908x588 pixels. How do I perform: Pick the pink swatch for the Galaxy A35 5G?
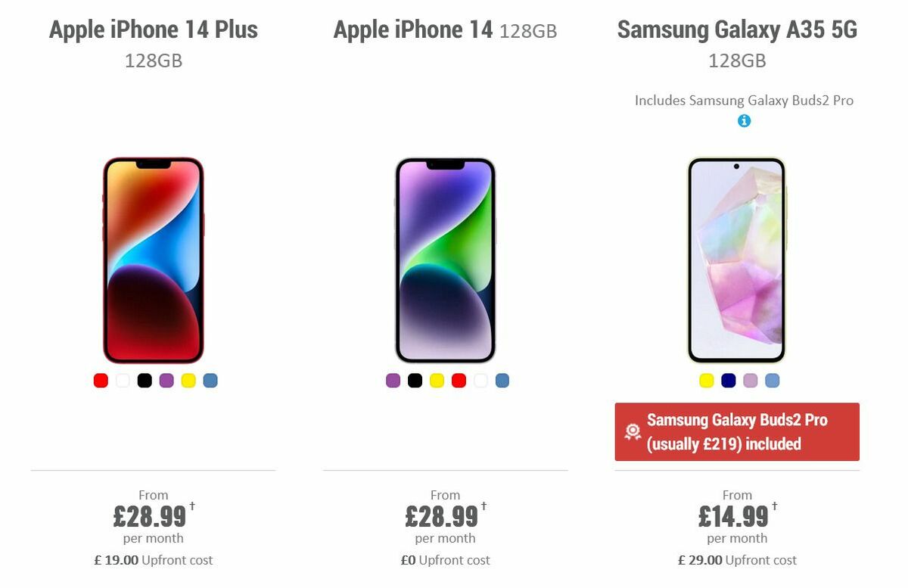tap(749, 381)
